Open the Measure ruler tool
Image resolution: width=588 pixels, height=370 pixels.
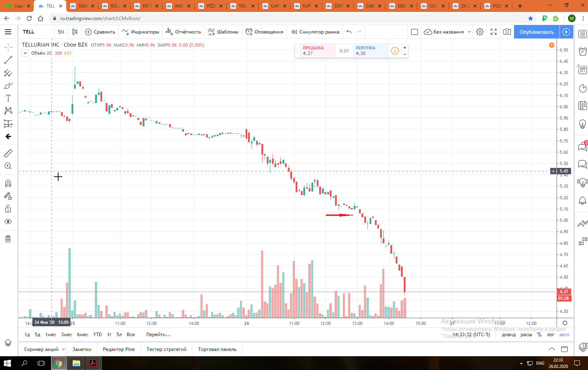(8, 153)
